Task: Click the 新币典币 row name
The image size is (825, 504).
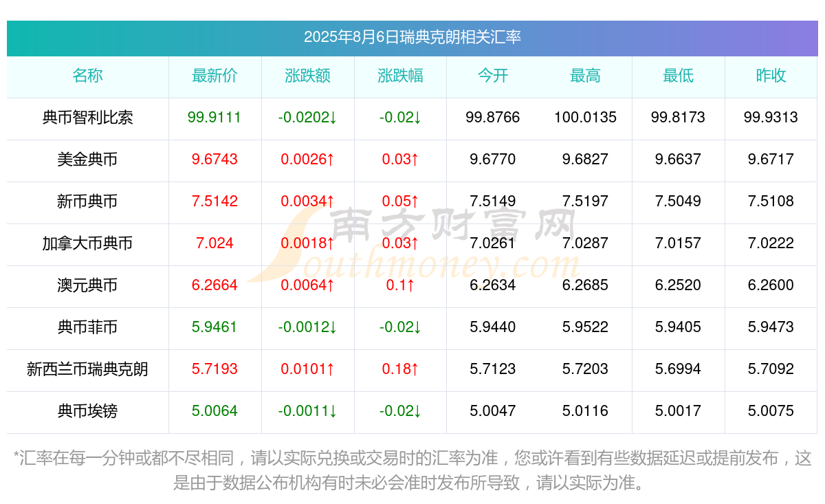Action: pyautogui.click(x=87, y=201)
